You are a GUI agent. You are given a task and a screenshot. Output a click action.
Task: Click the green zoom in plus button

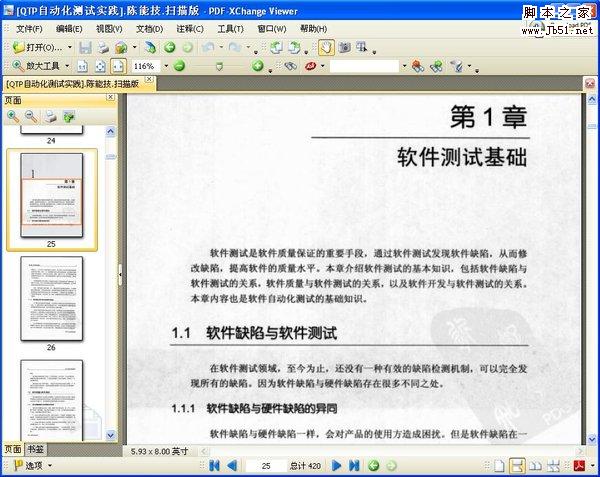(258, 66)
